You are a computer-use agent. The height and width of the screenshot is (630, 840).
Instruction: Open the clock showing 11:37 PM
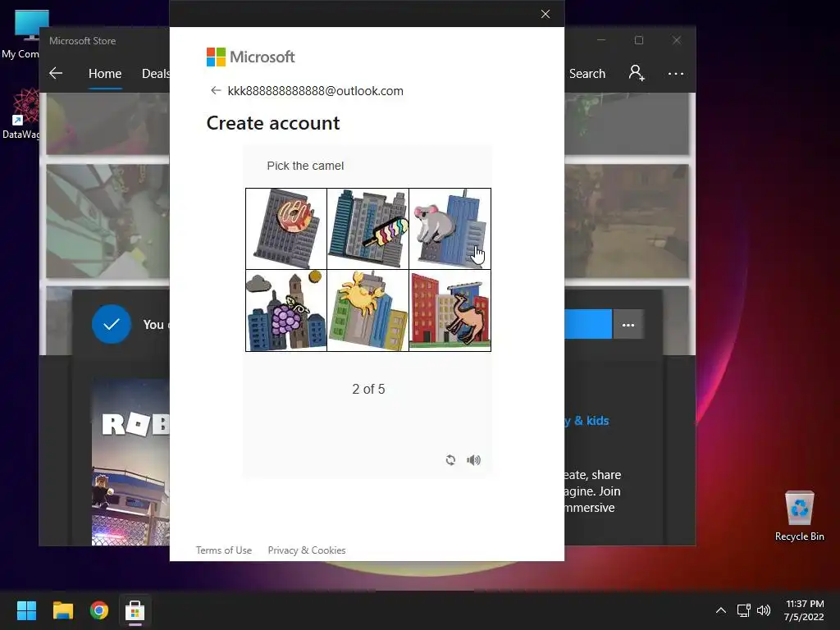(x=804, y=610)
